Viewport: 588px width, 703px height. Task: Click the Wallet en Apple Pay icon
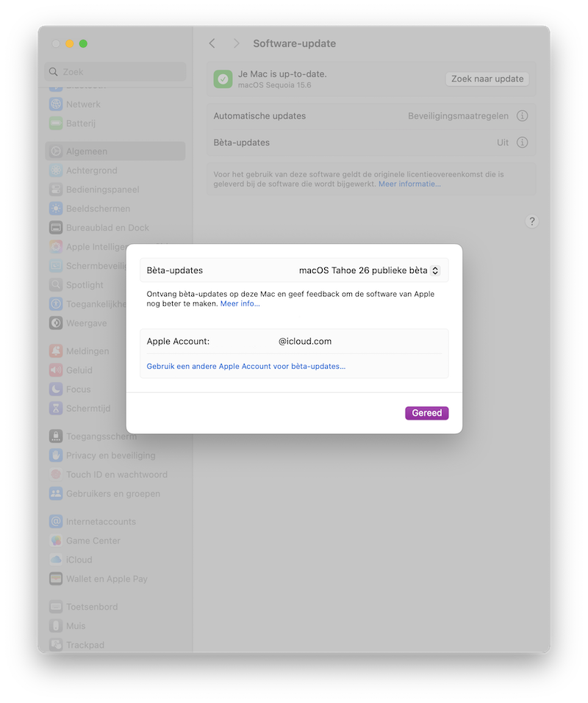click(56, 579)
